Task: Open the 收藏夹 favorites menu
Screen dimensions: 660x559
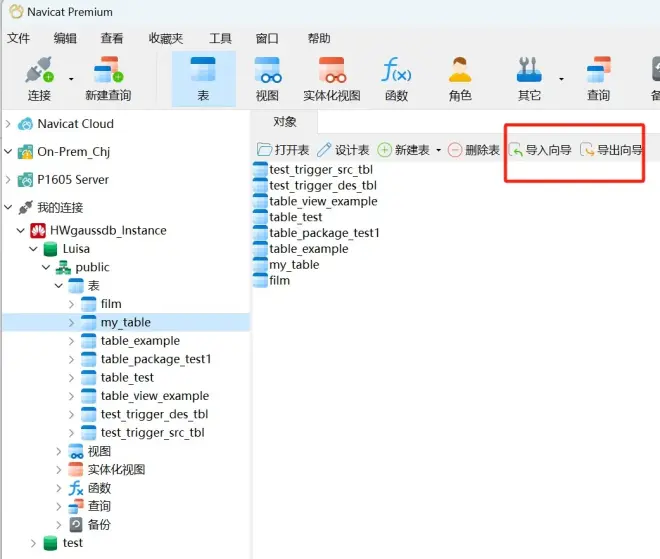Action: 166,38
